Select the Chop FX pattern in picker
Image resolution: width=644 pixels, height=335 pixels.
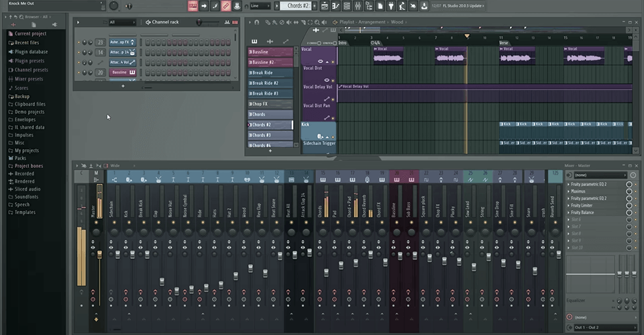pos(270,104)
